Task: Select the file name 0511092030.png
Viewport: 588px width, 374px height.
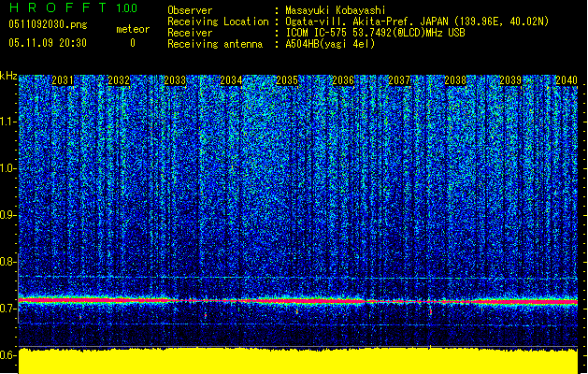Action: tap(48, 24)
